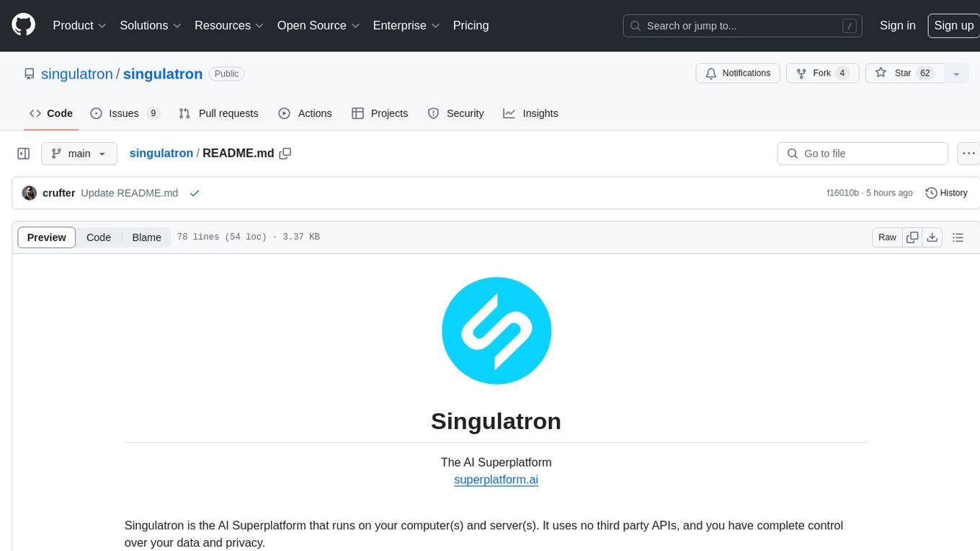
Task: Expand the Enterprise menu
Action: [x=406, y=25]
